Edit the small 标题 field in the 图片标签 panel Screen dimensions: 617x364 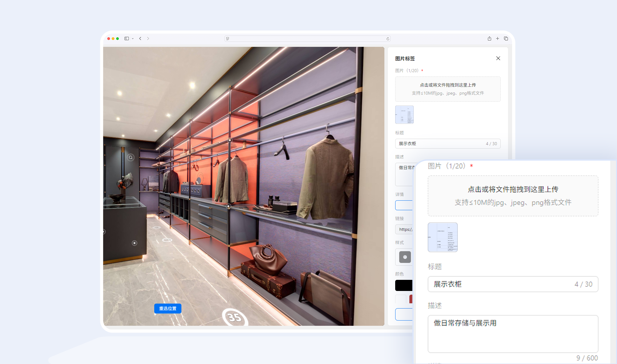(x=448, y=144)
